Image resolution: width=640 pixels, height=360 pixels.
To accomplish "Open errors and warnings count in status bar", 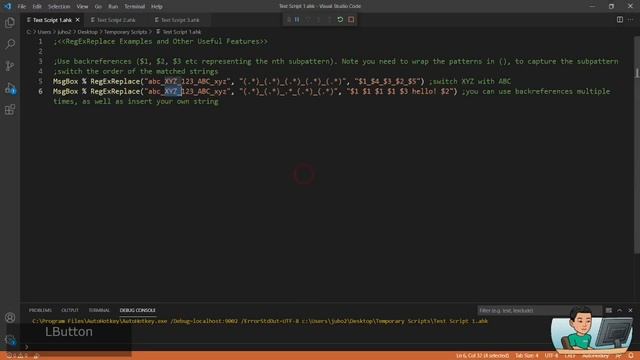I will (x=16, y=356).
